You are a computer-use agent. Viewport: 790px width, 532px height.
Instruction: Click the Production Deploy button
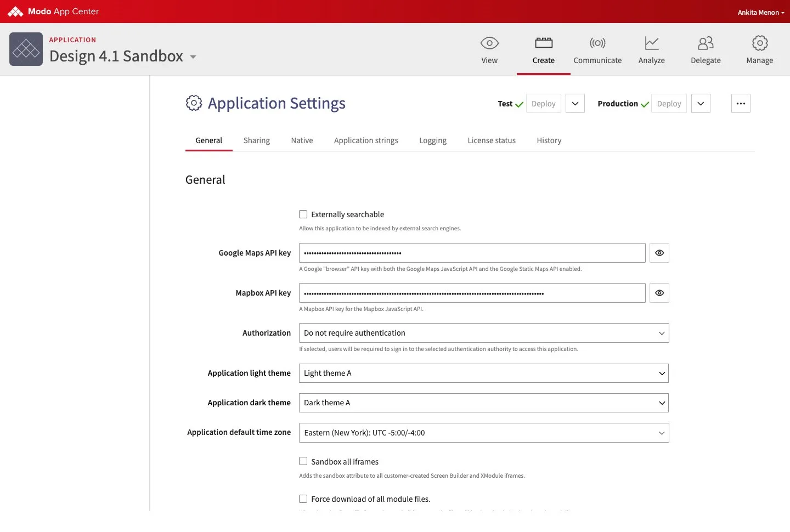[x=669, y=104]
